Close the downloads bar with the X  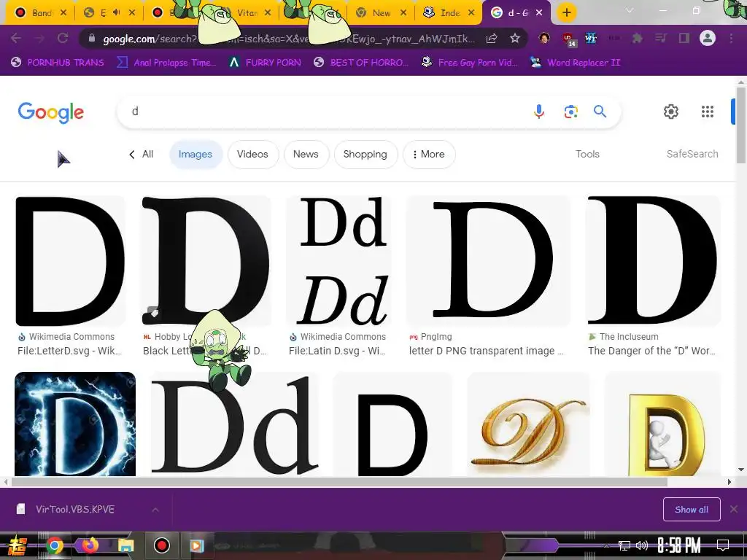pos(734,509)
